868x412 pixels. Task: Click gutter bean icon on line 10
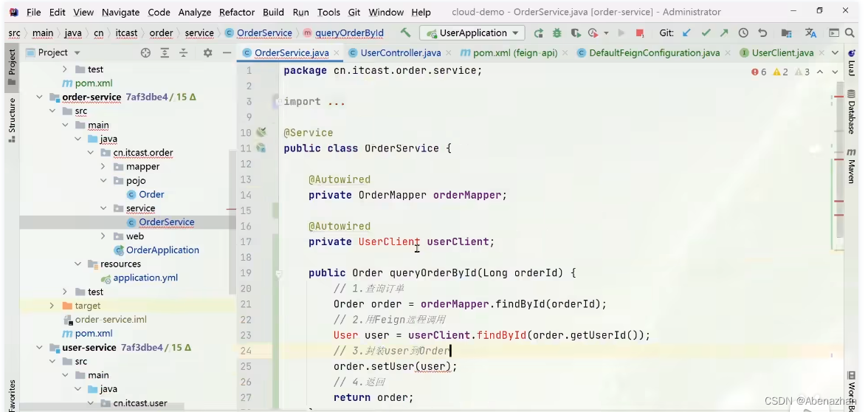point(261,131)
